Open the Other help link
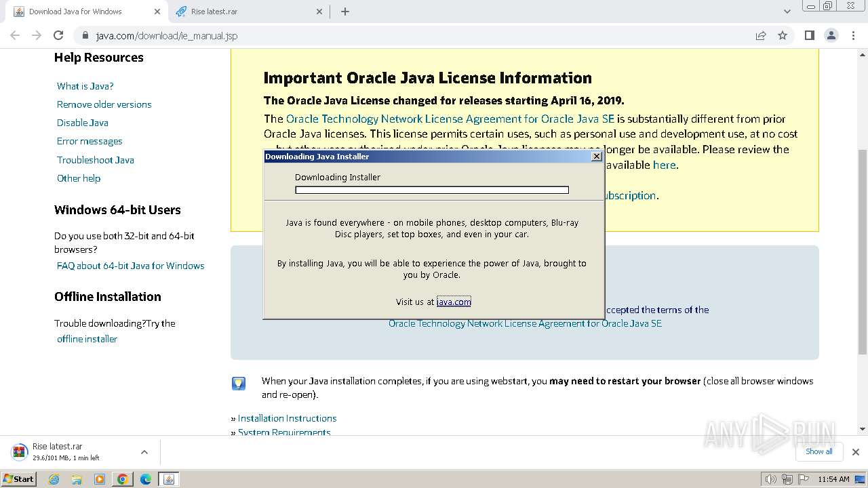This screenshot has width=868, height=488. tap(79, 178)
